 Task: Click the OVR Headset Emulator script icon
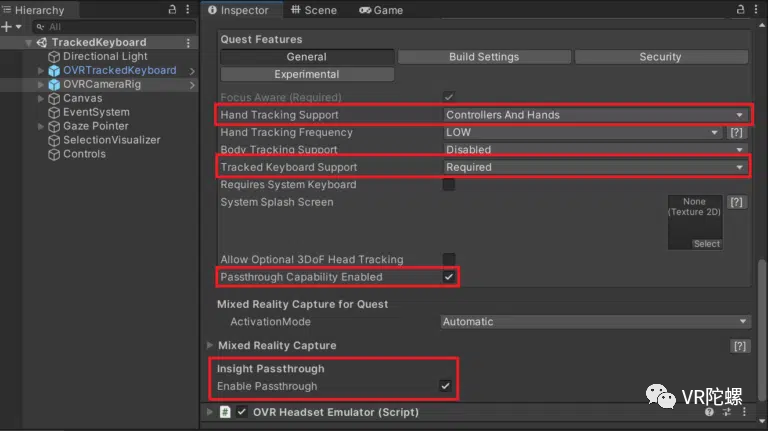click(x=225, y=412)
